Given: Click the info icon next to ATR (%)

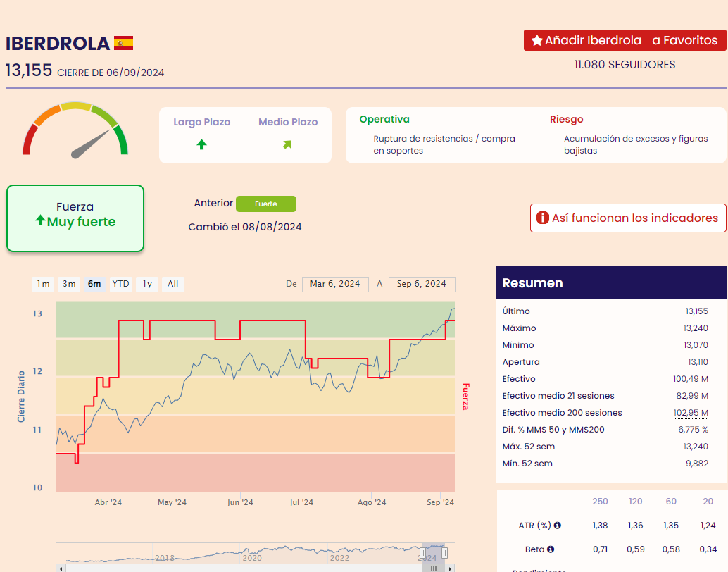Looking at the screenshot, I should pyautogui.click(x=557, y=525).
